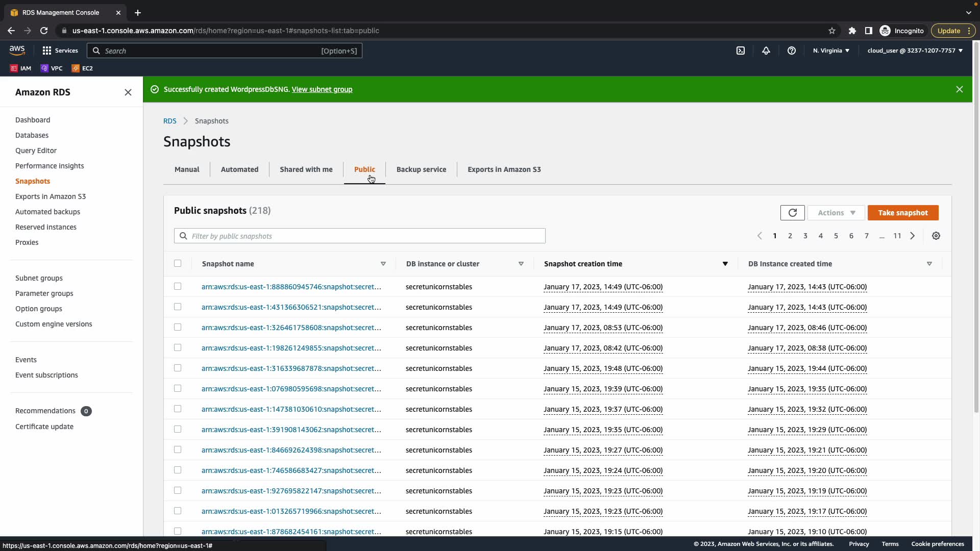The image size is (980, 551).
Task: Open the notifications bell icon
Action: point(766,51)
